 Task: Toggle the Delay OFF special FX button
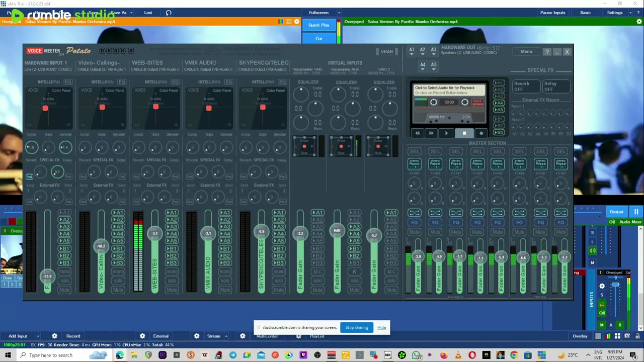click(x=556, y=86)
